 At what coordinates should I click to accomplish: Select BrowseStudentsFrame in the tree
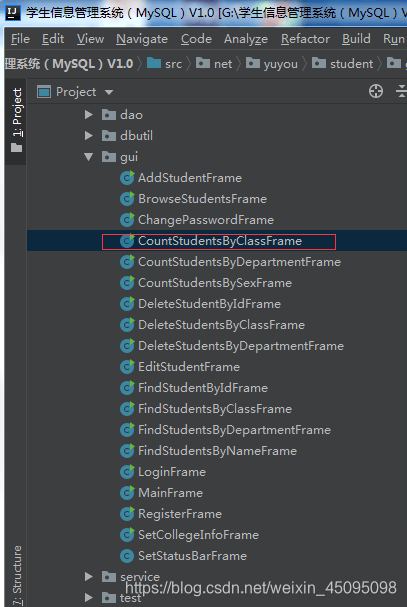203,199
